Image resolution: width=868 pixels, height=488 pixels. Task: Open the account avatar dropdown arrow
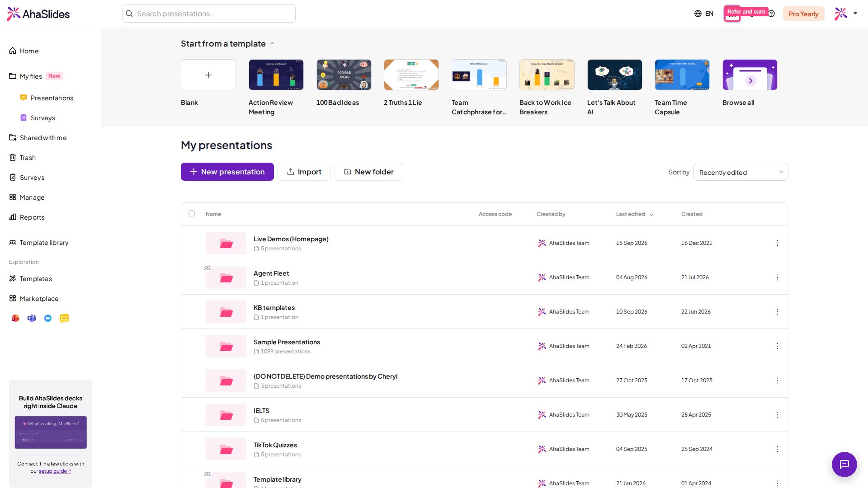click(x=855, y=14)
